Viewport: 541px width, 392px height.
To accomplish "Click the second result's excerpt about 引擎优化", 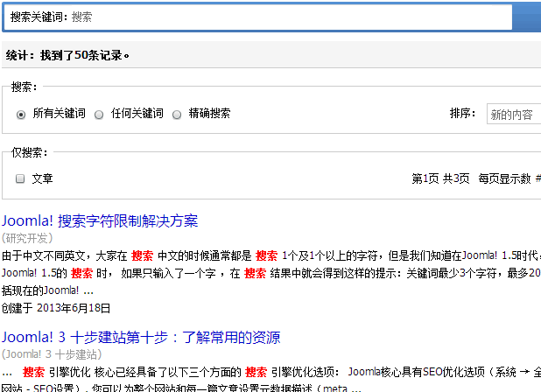I will coord(263,371).
